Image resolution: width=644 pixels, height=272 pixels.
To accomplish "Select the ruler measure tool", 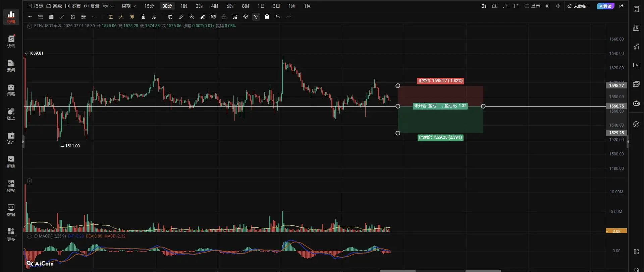I will pyautogui.click(x=181, y=17).
